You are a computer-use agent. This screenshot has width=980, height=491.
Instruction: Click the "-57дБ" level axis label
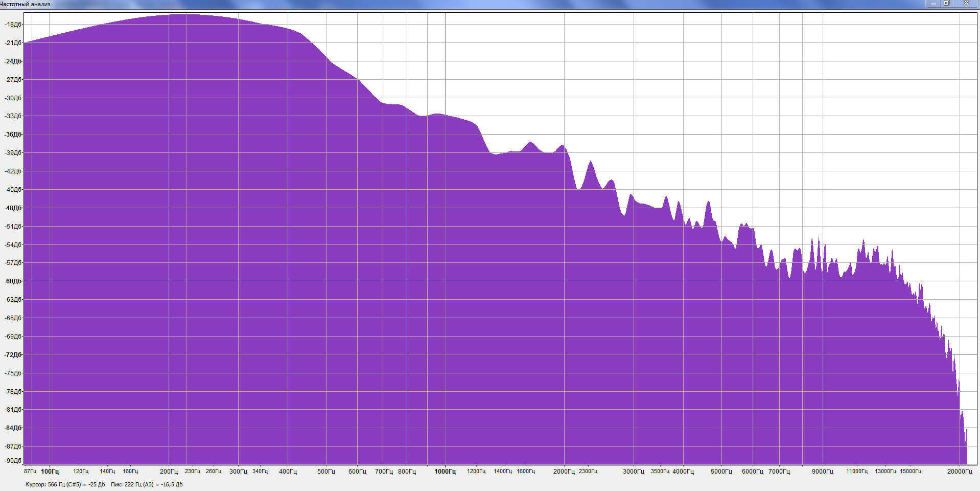[14, 263]
